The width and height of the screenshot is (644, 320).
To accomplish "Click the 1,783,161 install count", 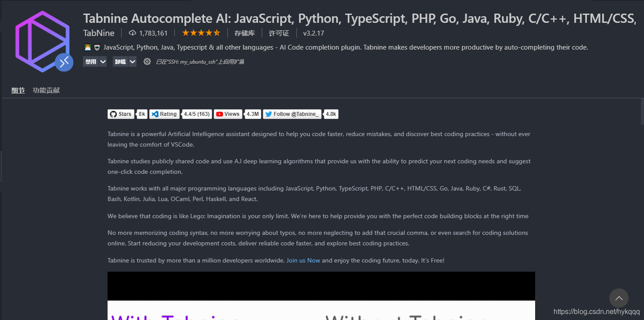I will (x=153, y=33).
